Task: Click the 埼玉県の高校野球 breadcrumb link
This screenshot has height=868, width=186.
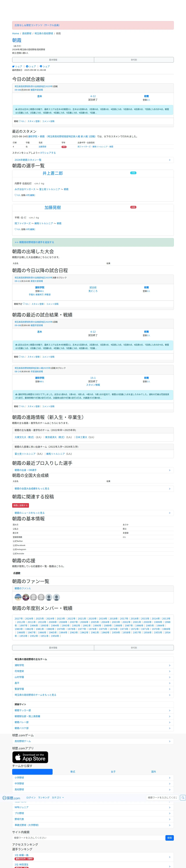Action: [44, 33]
